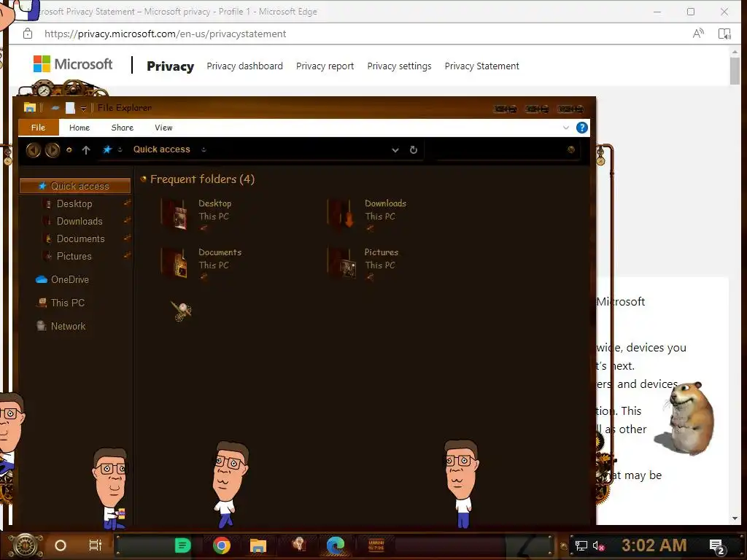Viewport: 747px width, 560px height.
Task: Open Privacy dashboard link in Edge
Action: tap(244, 66)
